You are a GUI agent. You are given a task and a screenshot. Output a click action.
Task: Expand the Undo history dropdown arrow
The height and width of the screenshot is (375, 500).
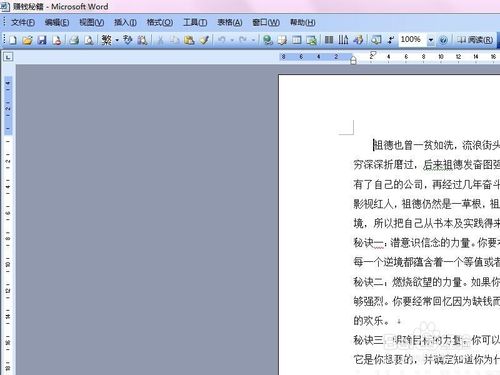232,40
